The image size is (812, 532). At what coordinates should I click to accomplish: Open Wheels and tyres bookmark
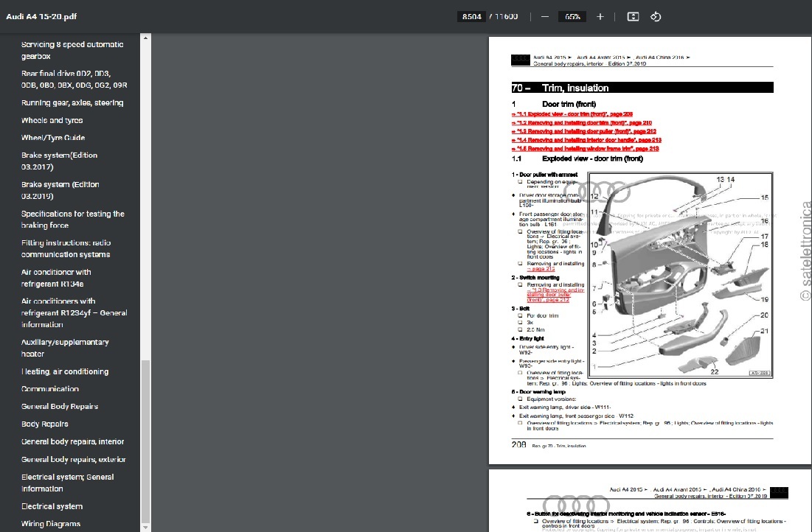(52, 120)
